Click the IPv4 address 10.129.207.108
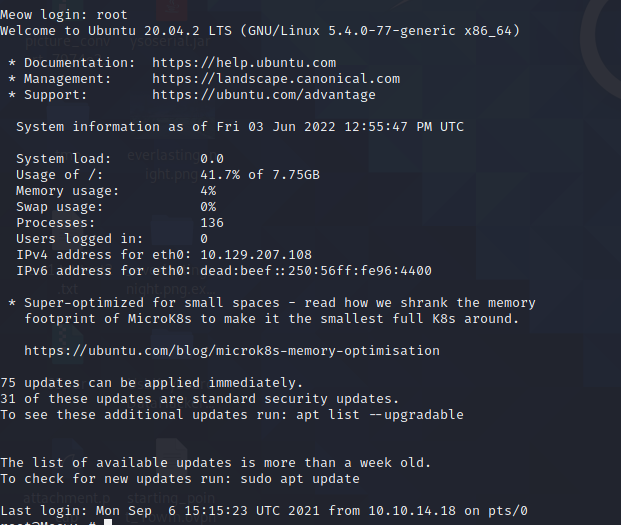The width and height of the screenshot is (621, 525). pyautogui.click(x=256, y=255)
